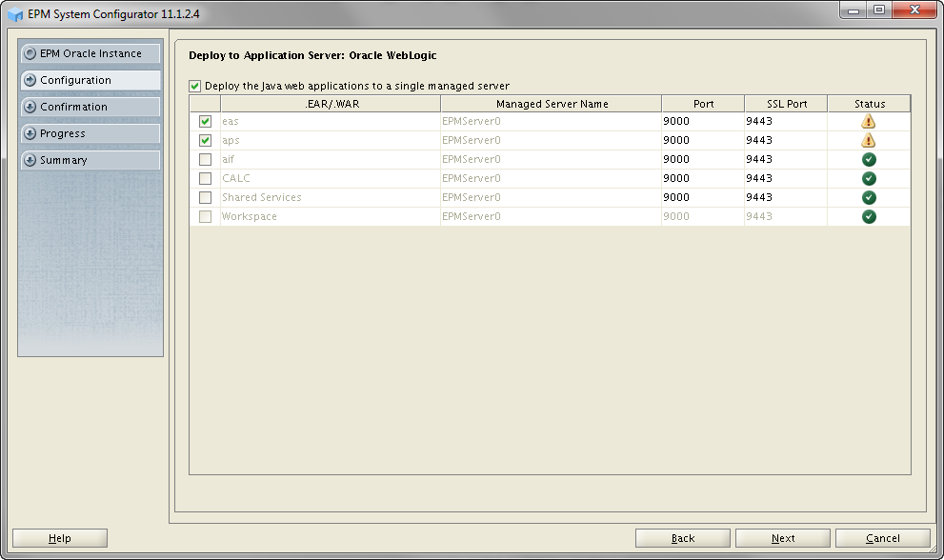Click EPMServer0 in the aps row
Image resolution: width=944 pixels, height=560 pixels.
[551, 140]
